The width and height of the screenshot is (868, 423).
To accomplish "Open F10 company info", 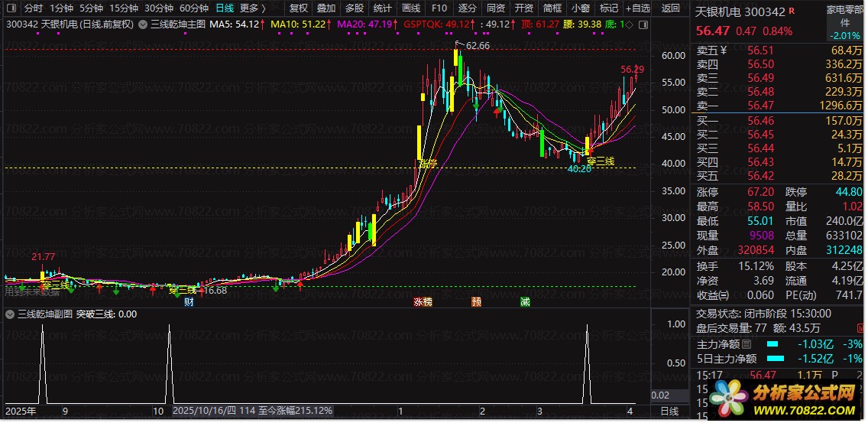I will pyautogui.click(x=439, y=8).
